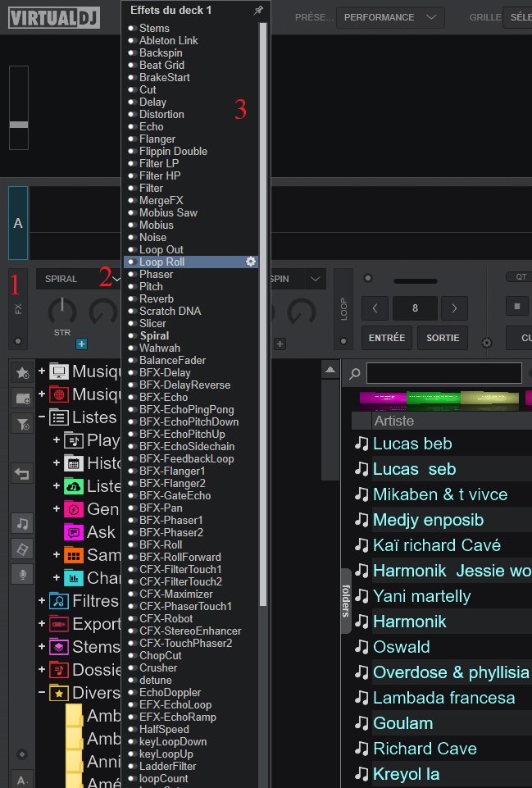This screenshot has width=532, height=788.
Task: Click the effects list scrollbar
Action: 263,314
